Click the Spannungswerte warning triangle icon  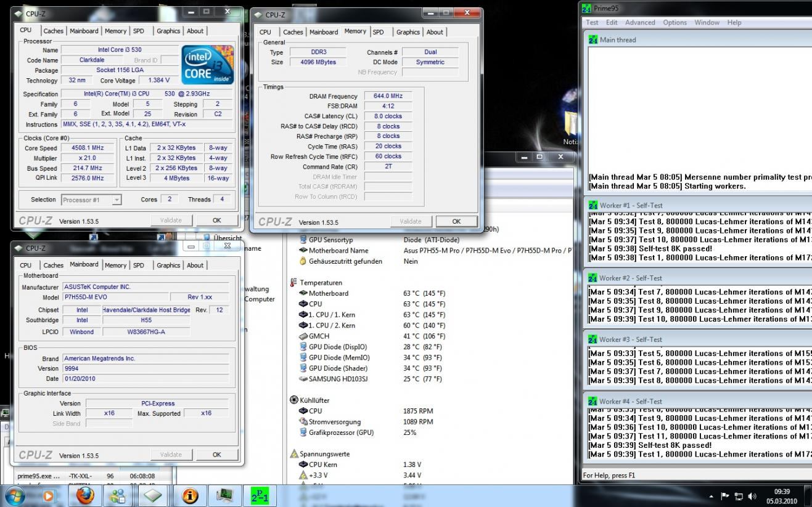294,454
